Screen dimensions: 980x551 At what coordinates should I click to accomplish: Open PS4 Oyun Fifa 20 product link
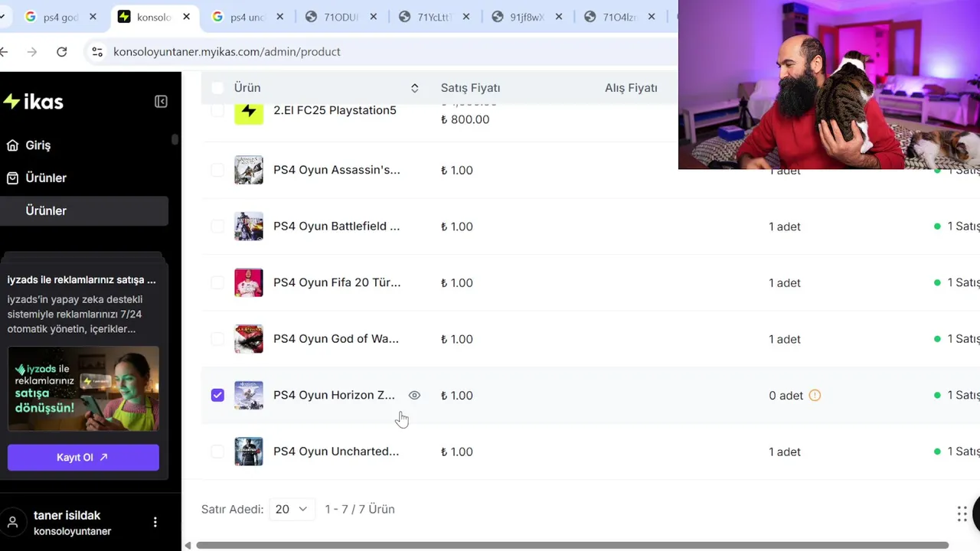337,283
